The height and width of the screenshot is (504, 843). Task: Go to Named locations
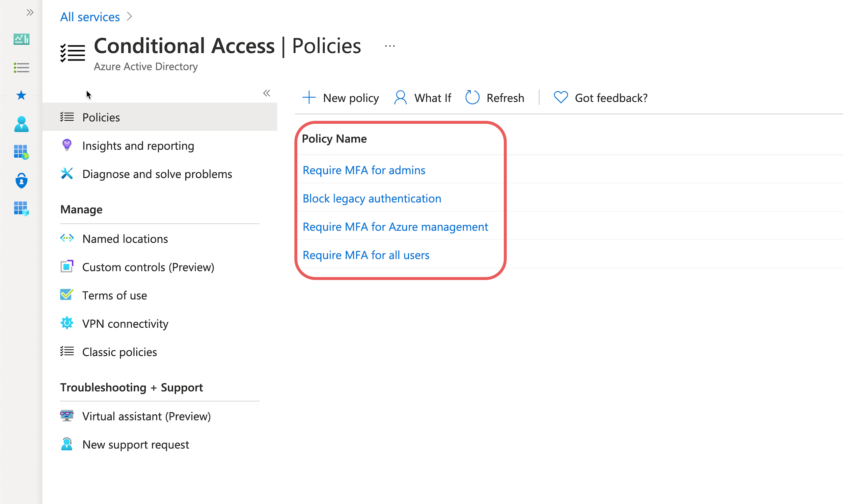click(x=125, y=239)
